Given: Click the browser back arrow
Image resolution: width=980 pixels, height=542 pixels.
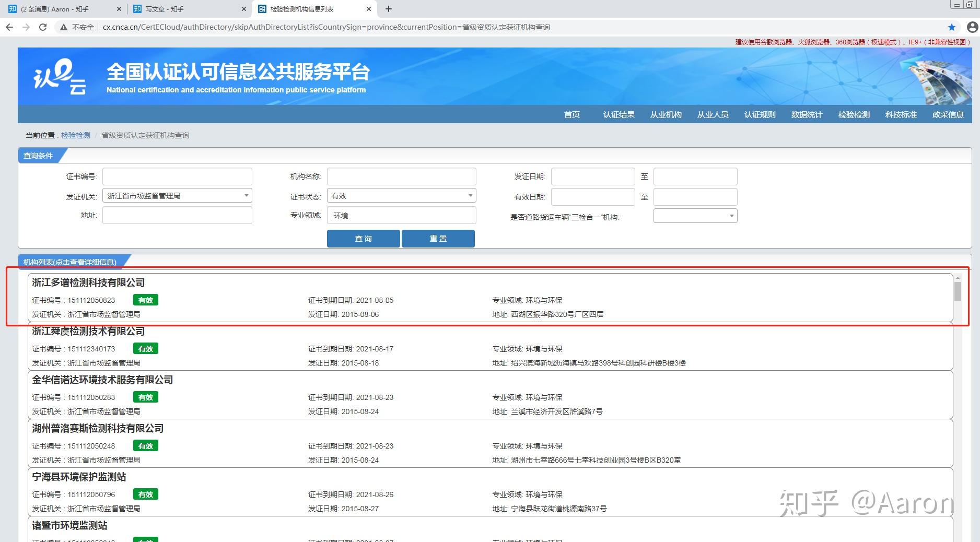Looking at the screenshot, I should click(x=9, y=27).
